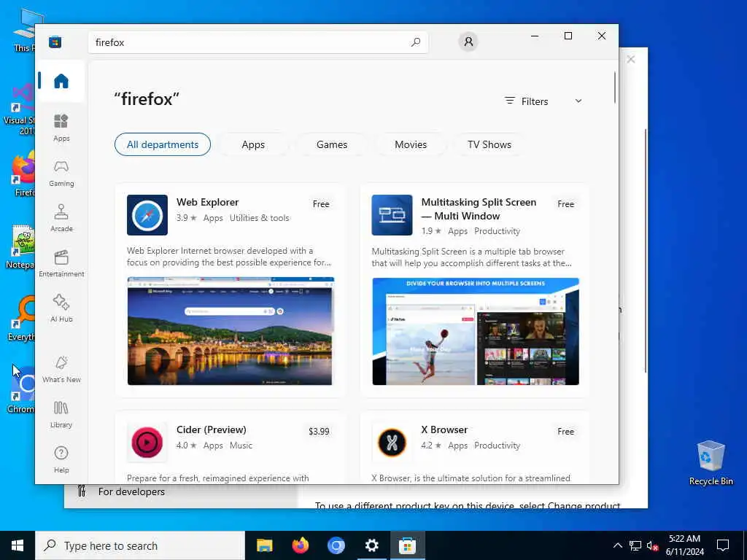The width and height of the screenshot is (747, 560).
Task: Click the network tray icon
Action: pos(635,545)
